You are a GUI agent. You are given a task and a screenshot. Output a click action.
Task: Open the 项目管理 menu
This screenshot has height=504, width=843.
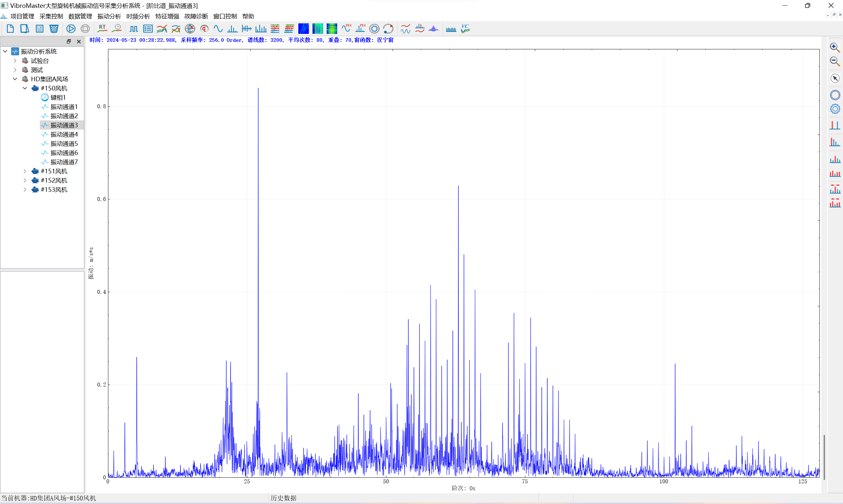[22, 16]
